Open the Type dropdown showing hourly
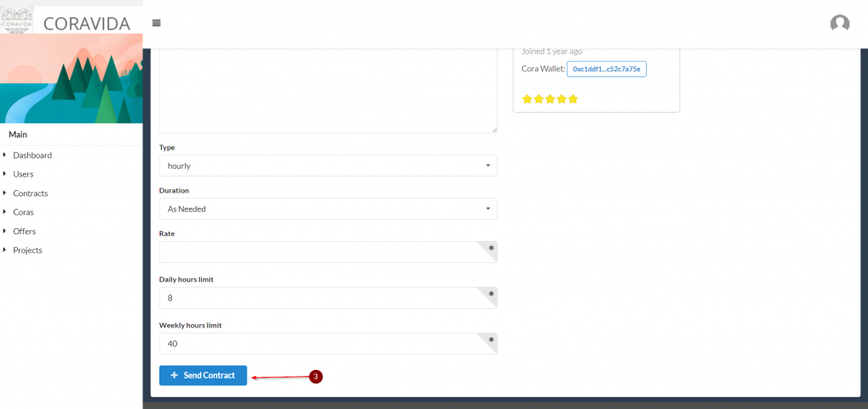868x409 pixels. click(x=328, y=165)
